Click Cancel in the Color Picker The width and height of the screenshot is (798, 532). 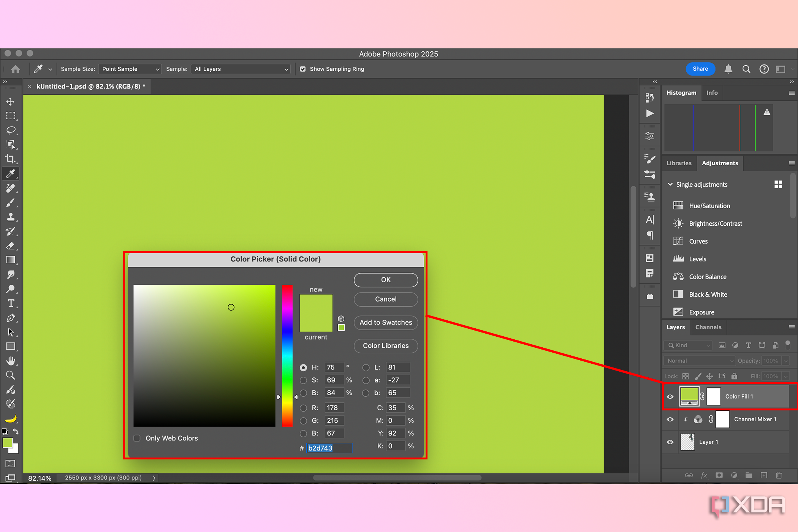(x=386, y=299)
